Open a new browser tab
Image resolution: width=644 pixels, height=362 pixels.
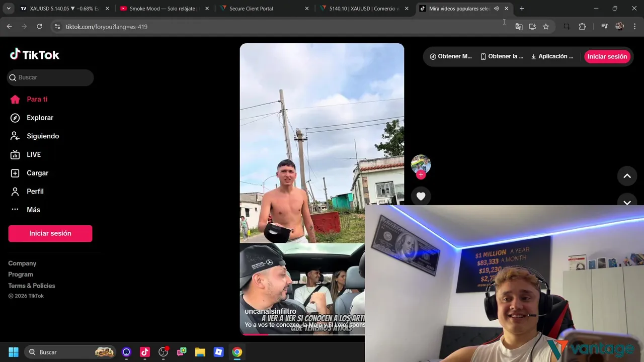click(x=522, y=9)
